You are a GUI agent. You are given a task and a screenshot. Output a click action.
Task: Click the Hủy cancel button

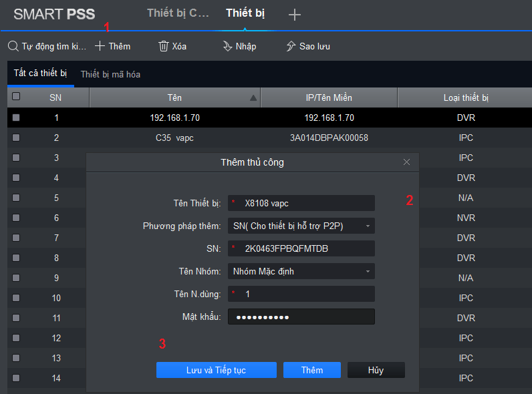[376, 370]
